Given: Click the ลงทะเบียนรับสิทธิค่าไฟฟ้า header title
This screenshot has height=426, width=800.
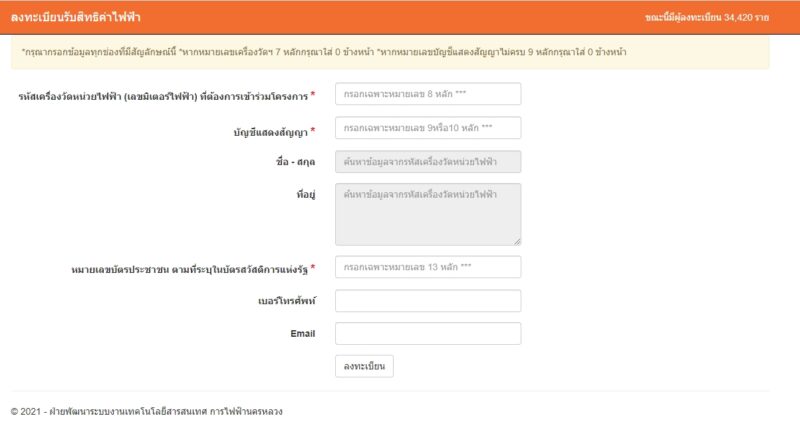Looking at the screenshot, I should pyautogui.click(x=76, y=17).
